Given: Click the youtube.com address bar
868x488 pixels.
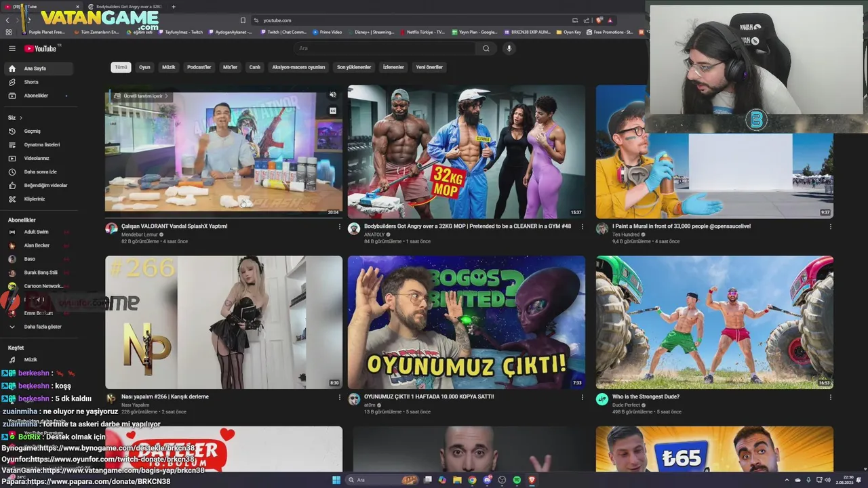Looking at the screenshot, I should [x=414, y=20].
